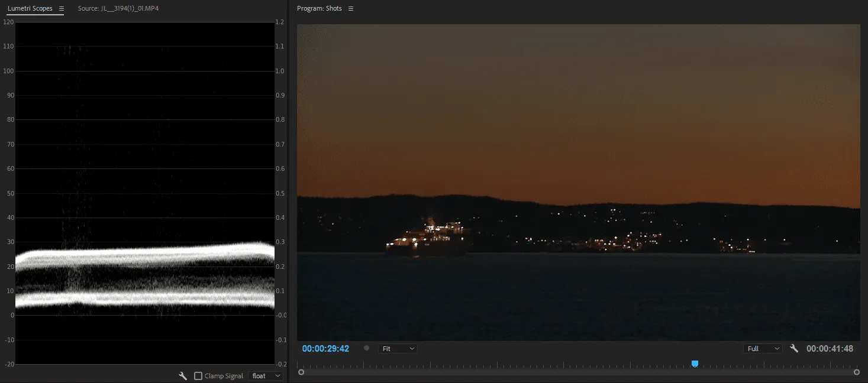868x383 pixels.
Task: Open the Program: Shots panel menu icon
Action: coord(351,9)
